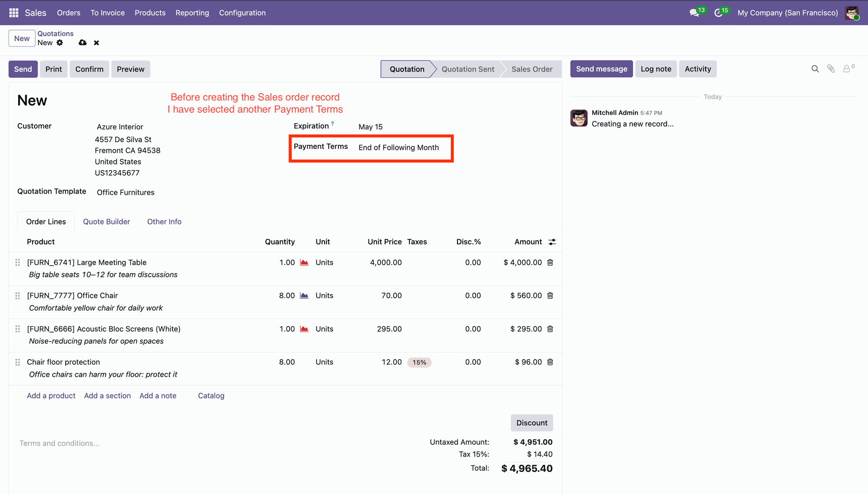
Task: Click the Confirm button
Action: (x=89, y=69)
